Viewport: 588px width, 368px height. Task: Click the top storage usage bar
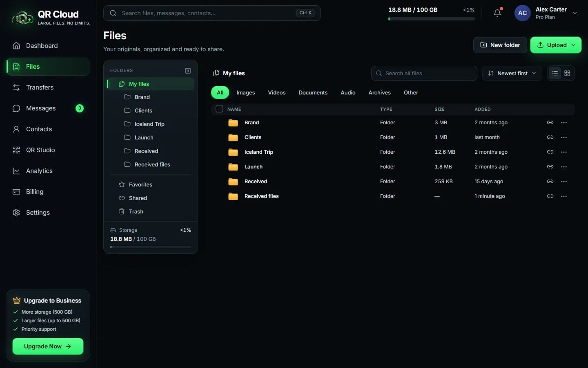pyautogui.click(x=432, y=19)
